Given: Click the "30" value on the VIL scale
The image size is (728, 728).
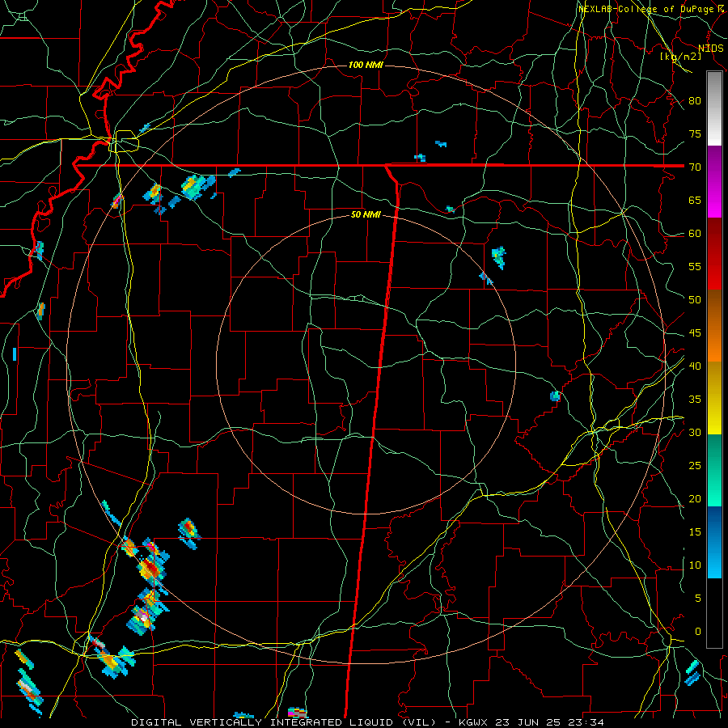Looking at the screenshot, I should click(695, 433).
